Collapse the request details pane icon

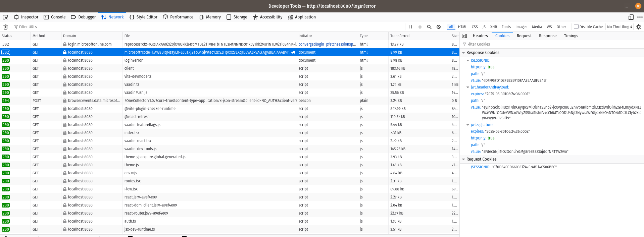coord(464,36)
